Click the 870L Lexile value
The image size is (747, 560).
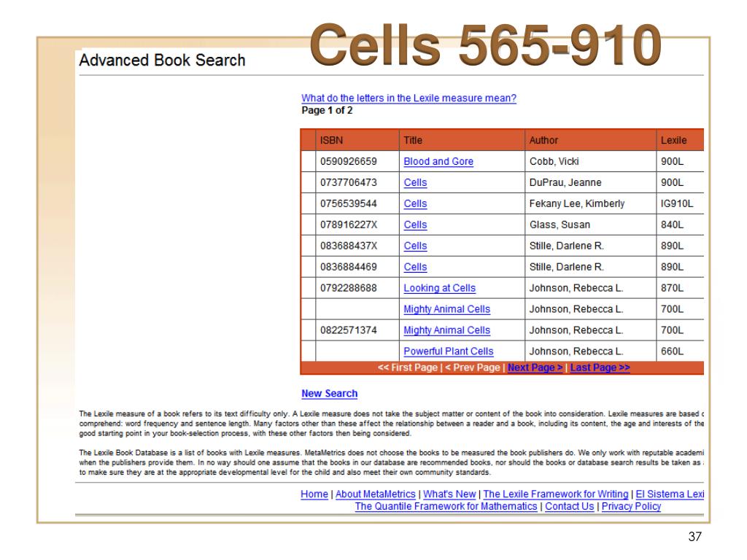click(672, 288)
